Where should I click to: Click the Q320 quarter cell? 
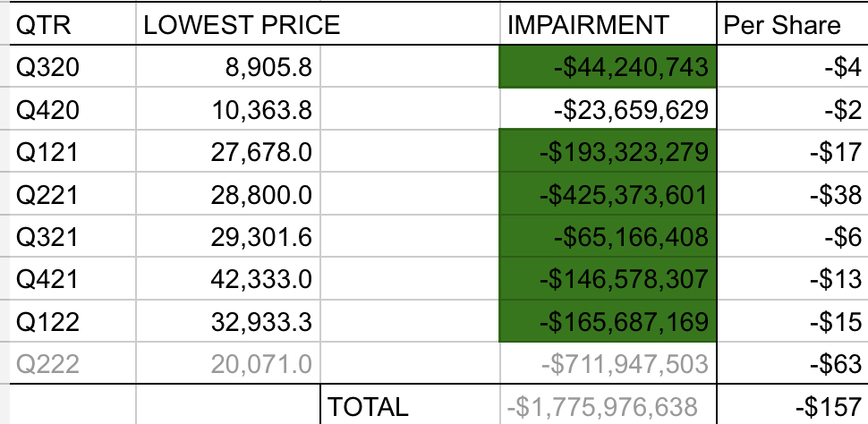click(72, 66)
